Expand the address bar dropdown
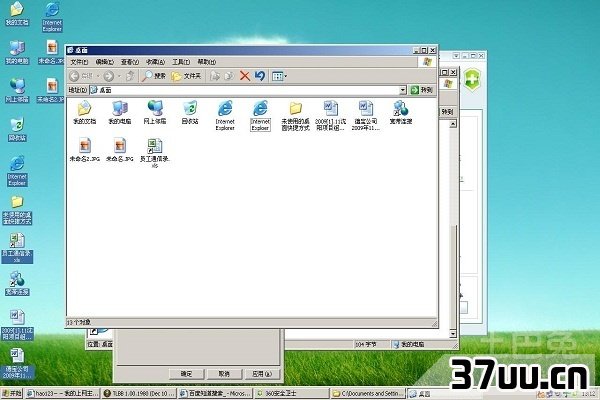 [x=403, y=90]
